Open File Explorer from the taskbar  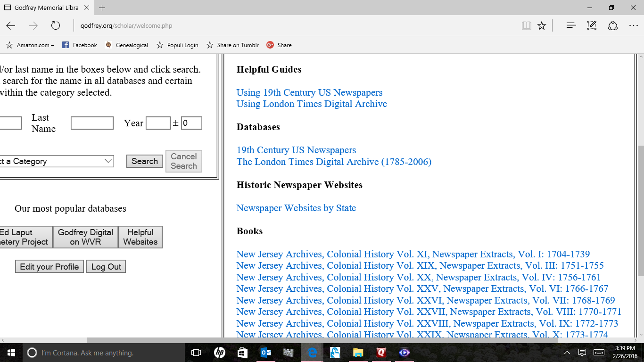[x=358, y=353]
